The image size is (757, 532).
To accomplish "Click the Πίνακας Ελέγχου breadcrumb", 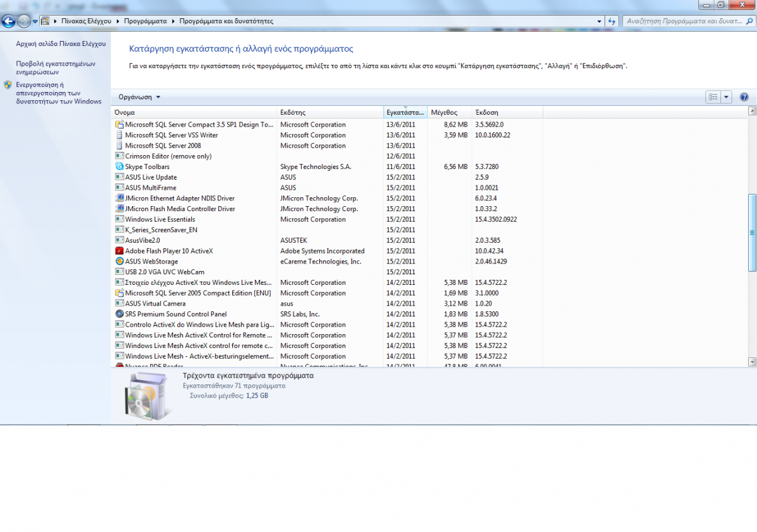I will 86,21.
